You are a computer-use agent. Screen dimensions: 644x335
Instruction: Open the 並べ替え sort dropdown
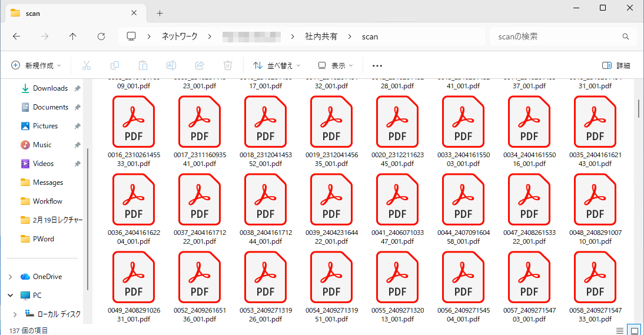click(277, 65)
